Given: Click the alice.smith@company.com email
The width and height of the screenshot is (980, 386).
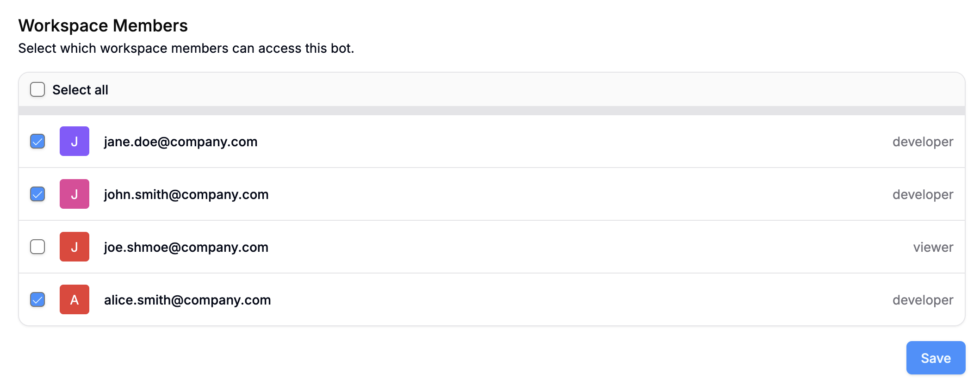Looking at the screenshot, I should tap(187, 300).
